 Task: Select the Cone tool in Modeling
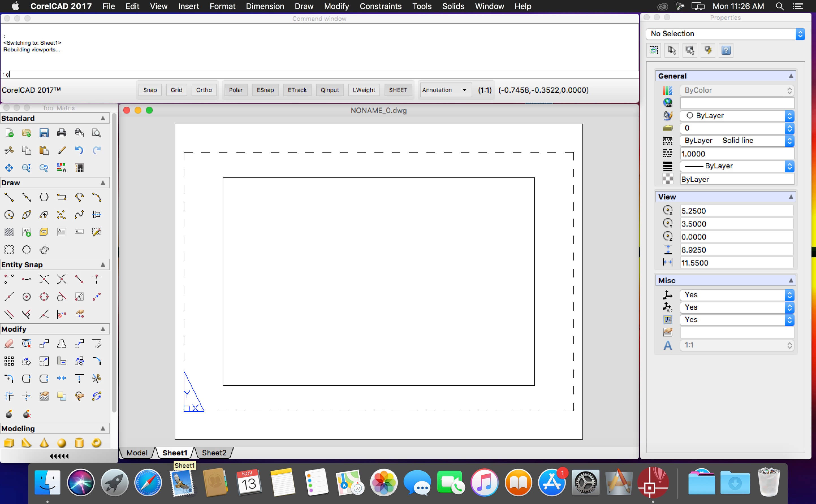44,443
